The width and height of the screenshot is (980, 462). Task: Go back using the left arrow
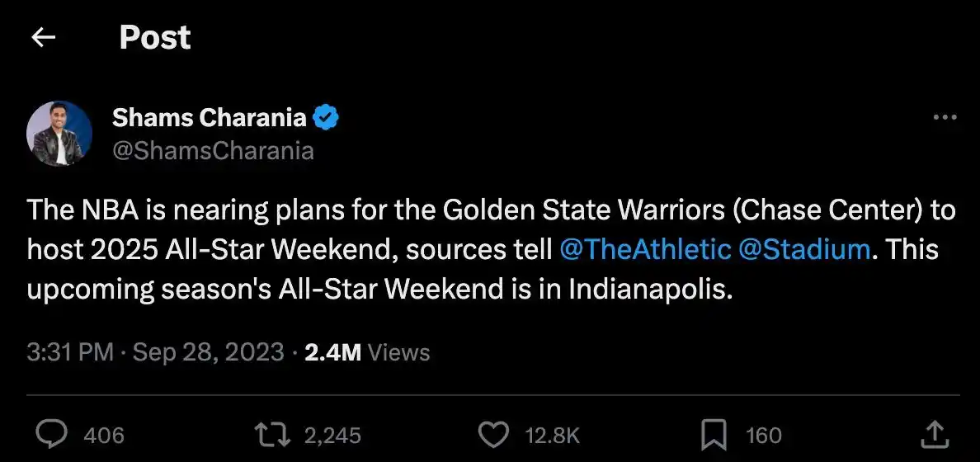pos(43,37)
